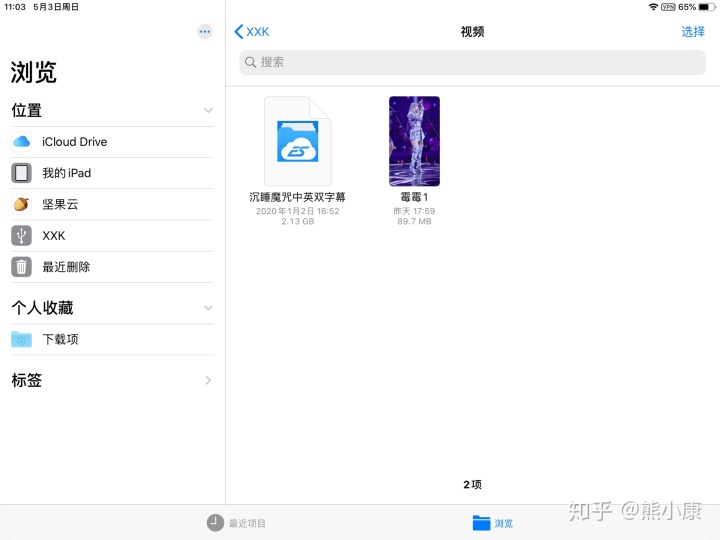The width and height of the screenshot is (720, 540).
Task: Tap the Wi-Fi status icon
Action: [653, 7]
